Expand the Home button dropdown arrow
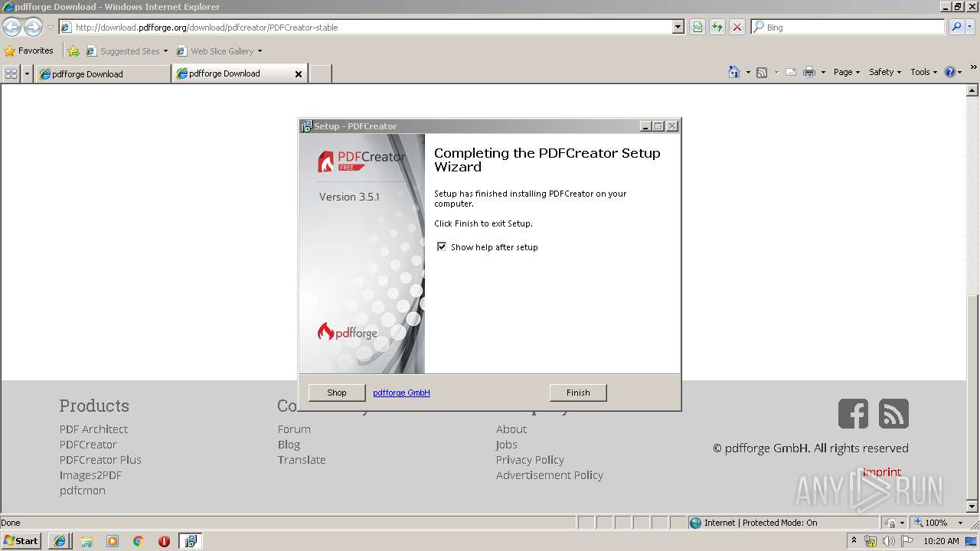 pyautogui.click(x=747, y=72)
